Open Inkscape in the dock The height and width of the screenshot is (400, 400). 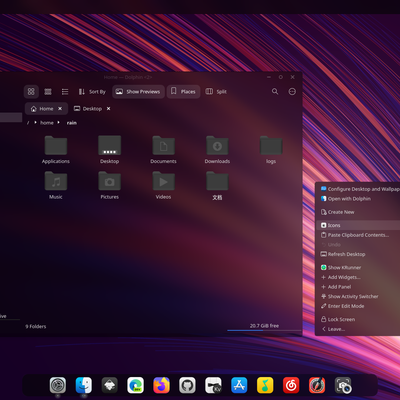(110, 385)
